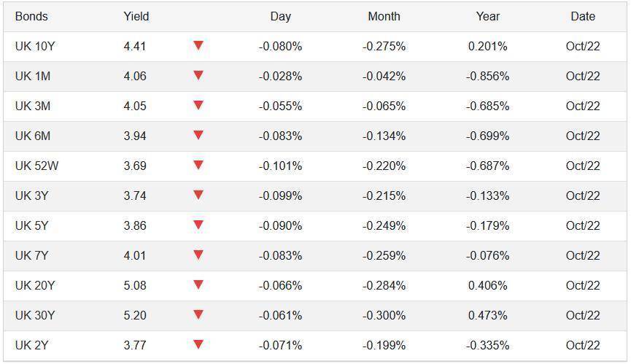Click the down arrow icon beside UK 52W
This screenshot has width=631, height=364.
(198, 166)
